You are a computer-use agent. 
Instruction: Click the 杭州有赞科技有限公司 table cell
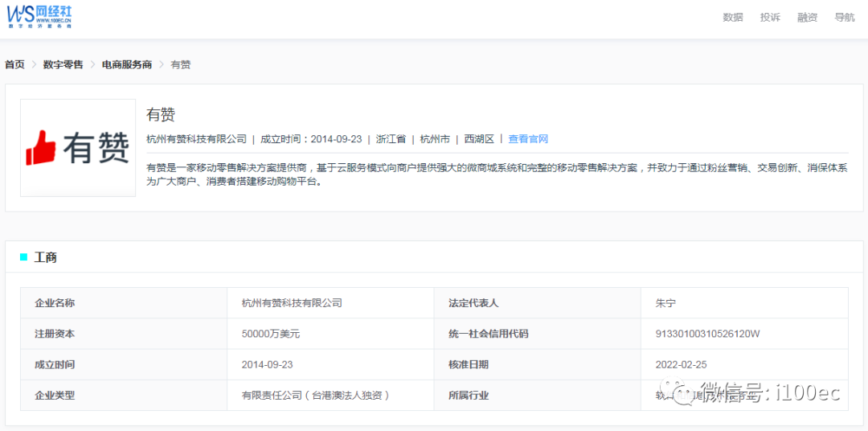330,303
